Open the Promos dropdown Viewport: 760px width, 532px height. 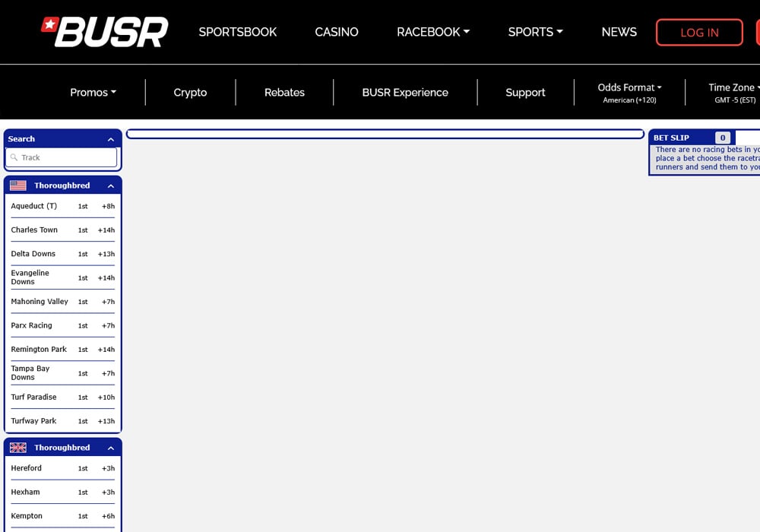click(93, 92)
